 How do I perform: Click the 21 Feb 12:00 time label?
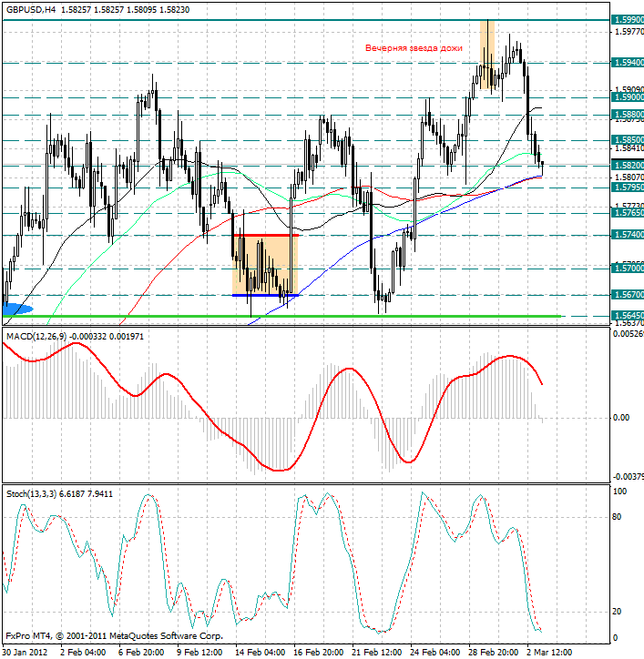[377, 653]
